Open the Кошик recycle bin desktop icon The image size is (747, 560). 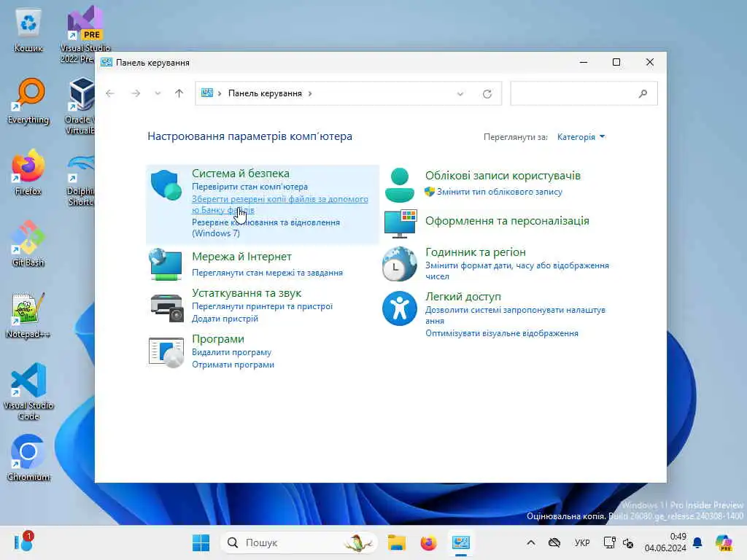coord(28,30)
